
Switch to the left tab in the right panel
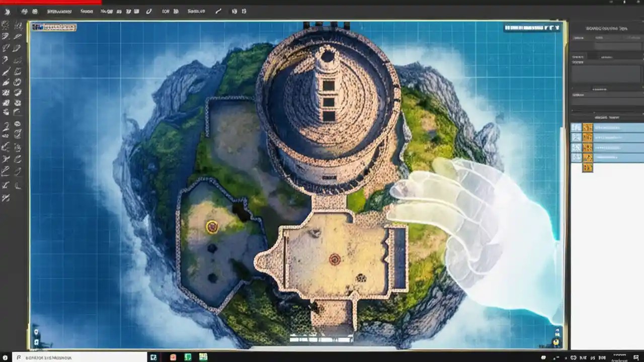coord(579,38)
